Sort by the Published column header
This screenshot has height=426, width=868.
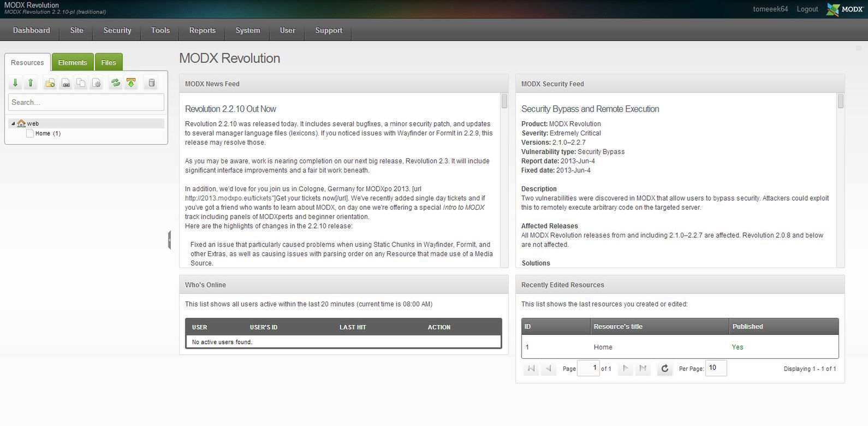[x=784, y=327]
